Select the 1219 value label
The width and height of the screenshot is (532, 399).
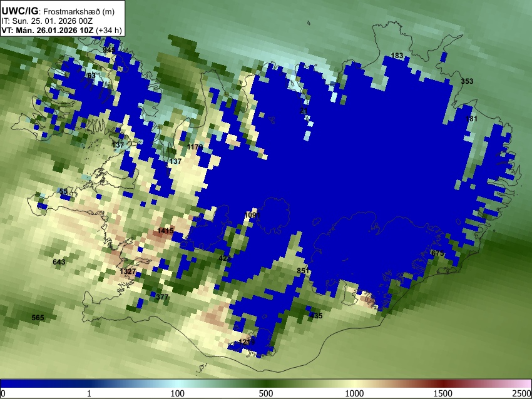click(247, 341)
